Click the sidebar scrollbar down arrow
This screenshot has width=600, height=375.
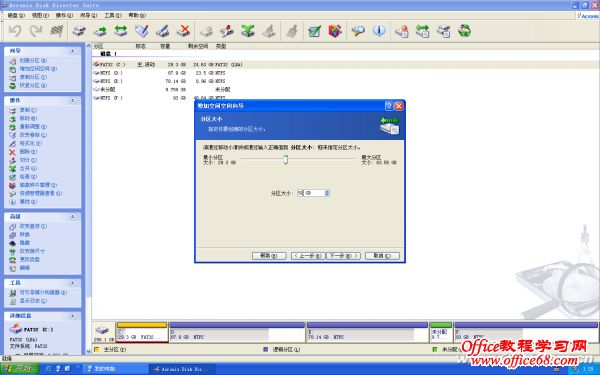click(x=89, y=351)
